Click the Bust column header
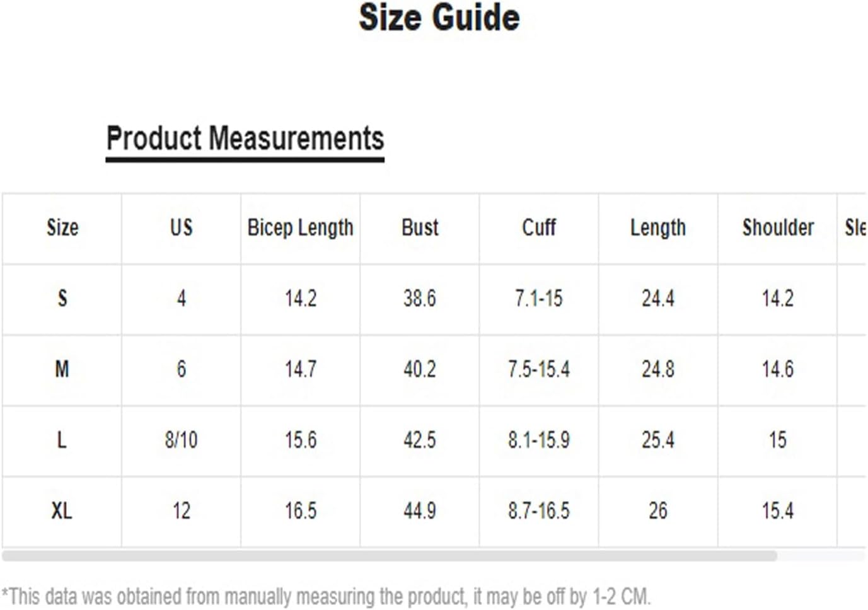868x610 pixels. click(x=420, y=227)
